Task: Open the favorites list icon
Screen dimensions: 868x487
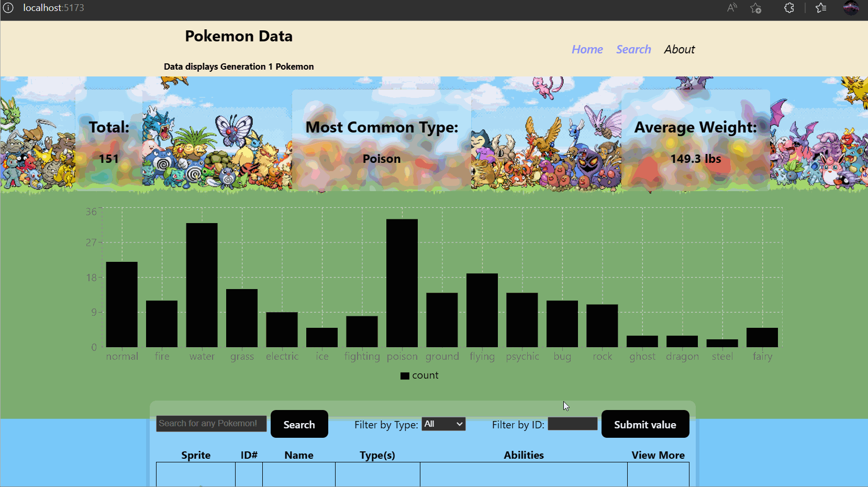Action: click(x=821, y=8)
